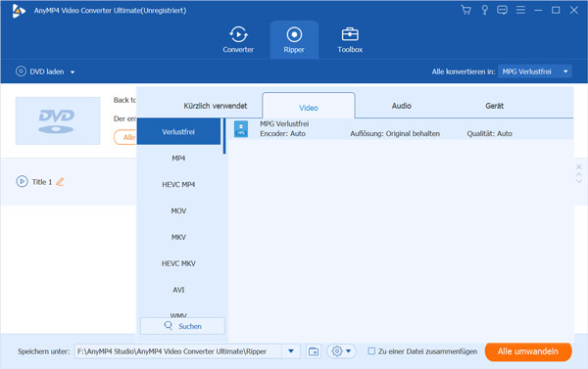
Task: Click the Title 1 label
Action: click(x=42, y=182)
